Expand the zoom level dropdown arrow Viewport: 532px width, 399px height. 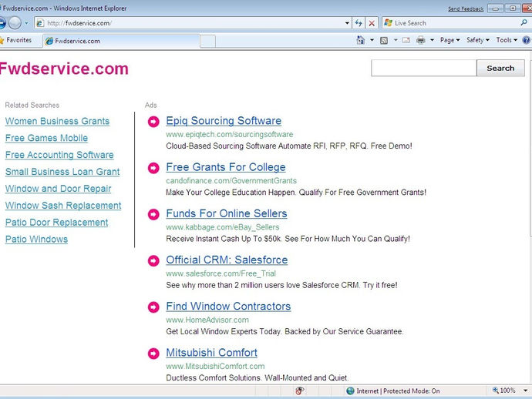(525, 391)
